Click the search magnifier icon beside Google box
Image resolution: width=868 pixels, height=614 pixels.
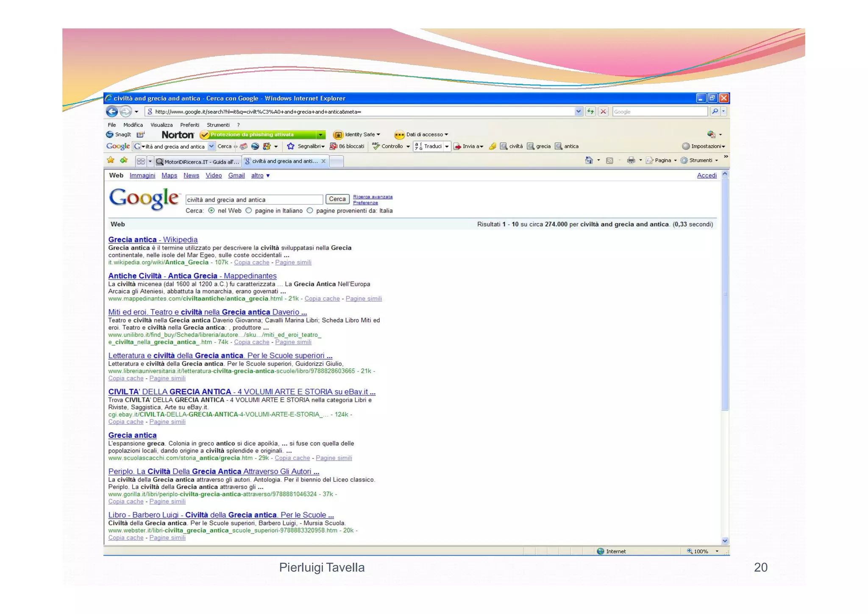click(x=715, y=111)
